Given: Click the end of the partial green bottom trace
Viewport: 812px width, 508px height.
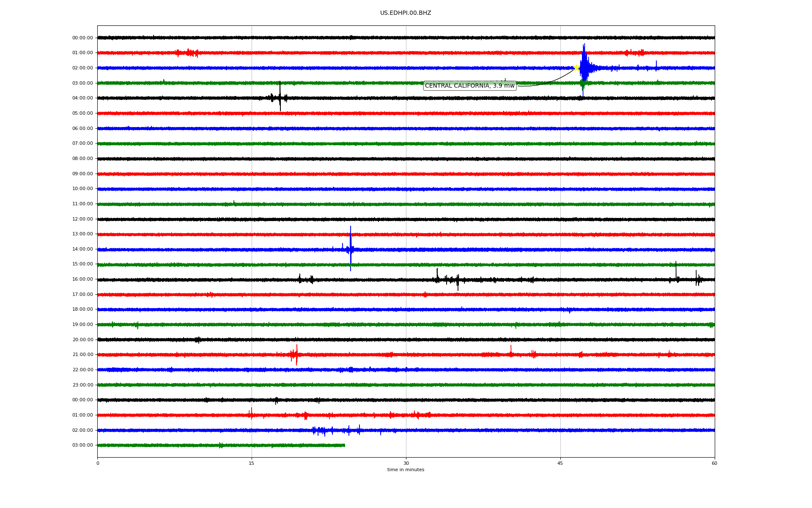Looking at the screenshot, I should [x=344, y=445].
